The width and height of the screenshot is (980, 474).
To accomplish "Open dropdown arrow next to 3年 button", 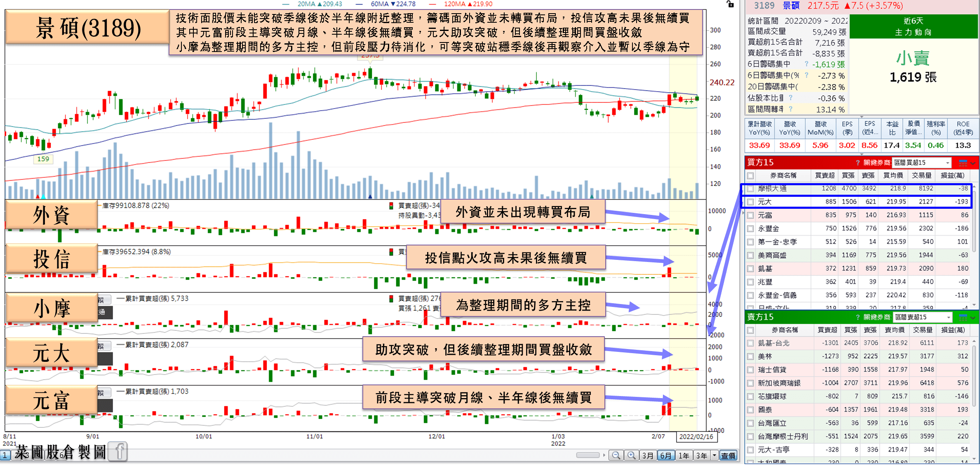I will point(714,455).
